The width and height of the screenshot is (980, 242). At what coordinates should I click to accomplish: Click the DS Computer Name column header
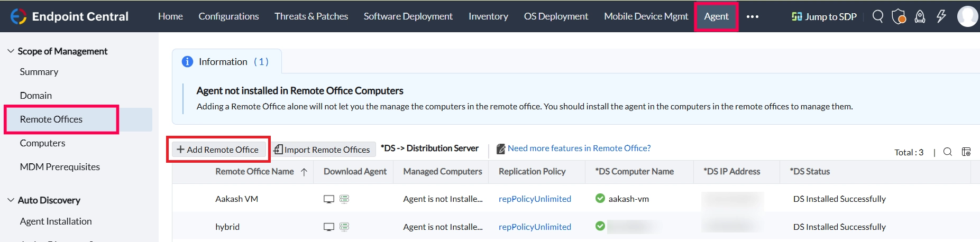point(635,172)
